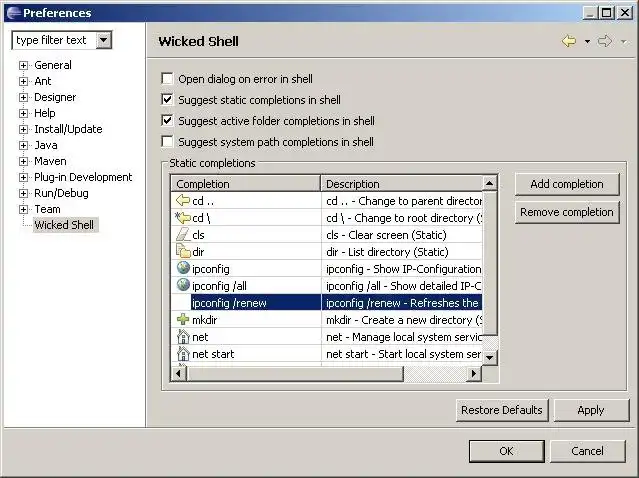
Task: Click the Eclipse icon in the title bar
Action: 13,13
